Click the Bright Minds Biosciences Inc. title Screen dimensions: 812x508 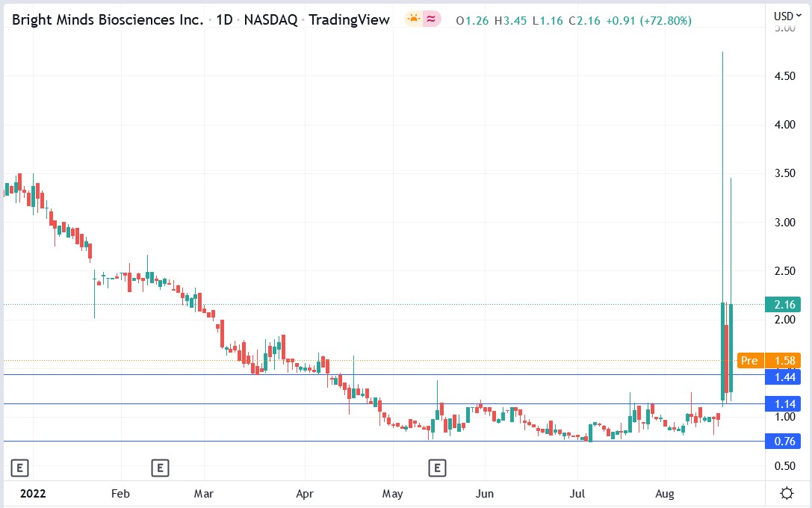coord(108,20)
